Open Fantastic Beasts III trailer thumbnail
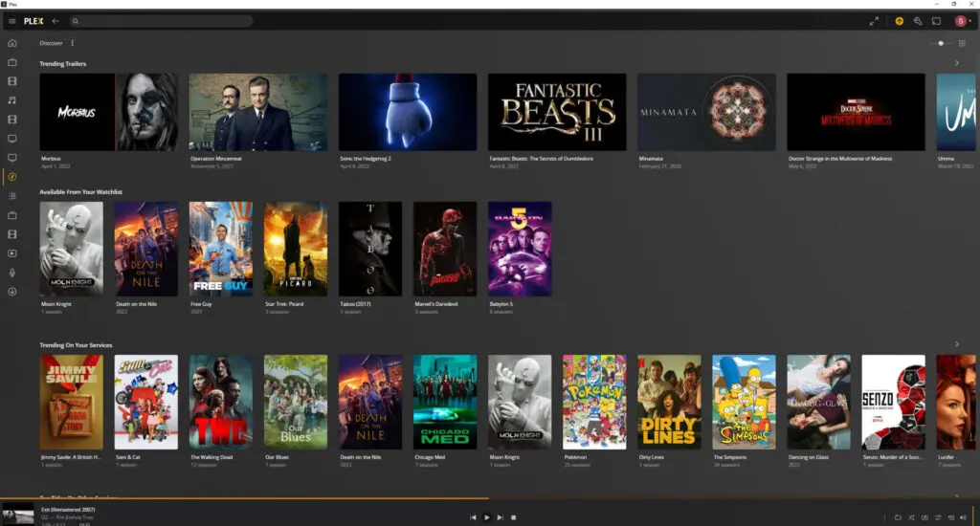The width and height of the screenshot is (980, 526). (x=557, y=112)
